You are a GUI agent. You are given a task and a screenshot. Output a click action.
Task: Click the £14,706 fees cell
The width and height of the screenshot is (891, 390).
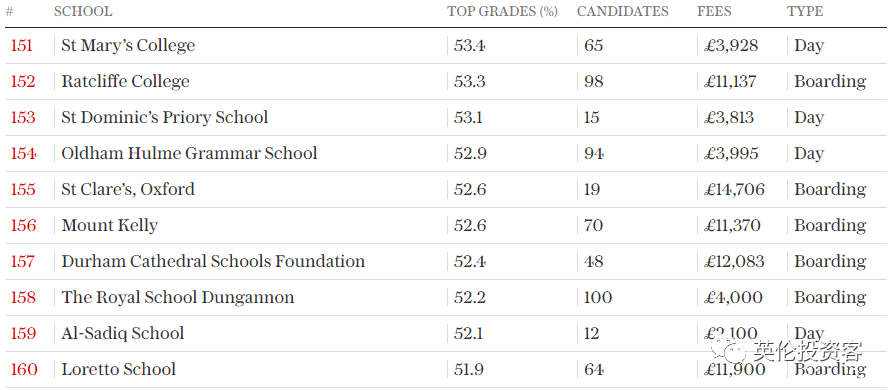pyautogui.click(x=734, y=189)
